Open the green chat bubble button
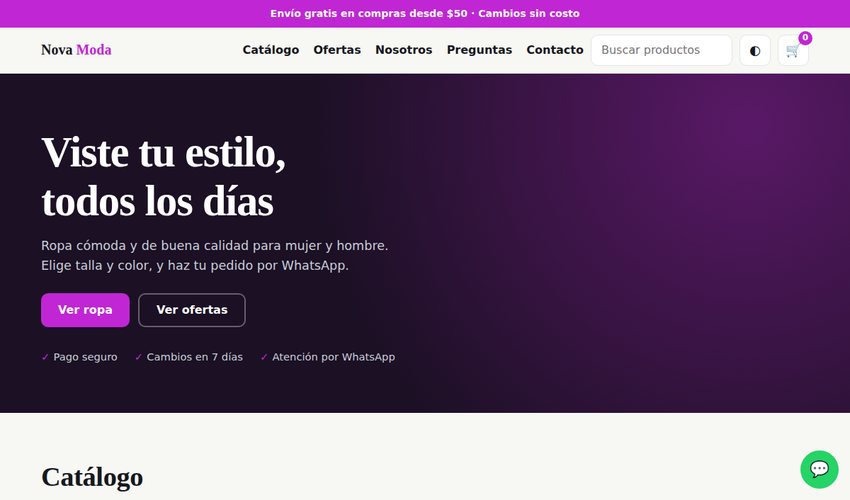The width and height of the screenshot is (850, 500). [x=819, y=469]
